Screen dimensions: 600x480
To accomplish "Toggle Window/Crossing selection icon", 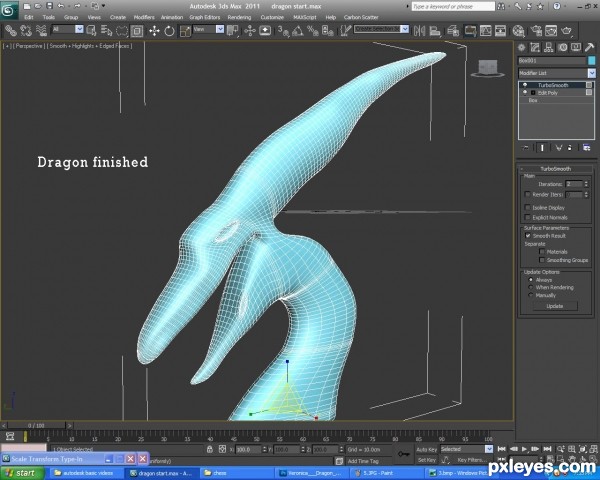I will (137, 31).
